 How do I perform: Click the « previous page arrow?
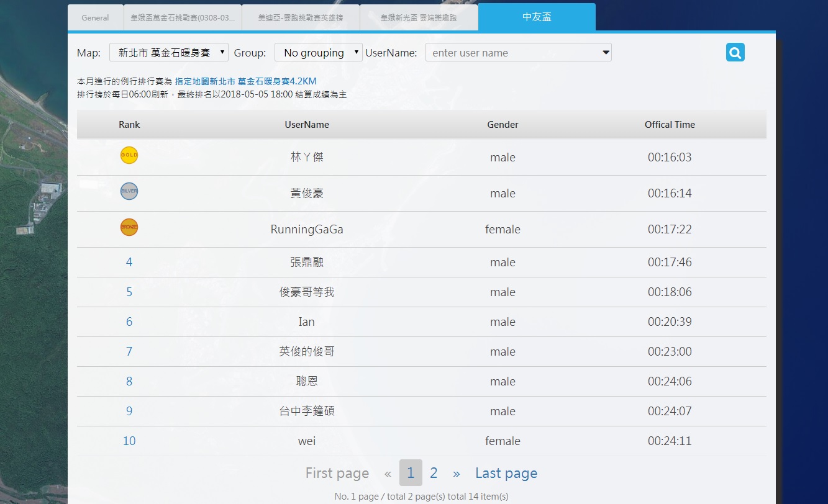pyautogui.click(x=388, y=474)
